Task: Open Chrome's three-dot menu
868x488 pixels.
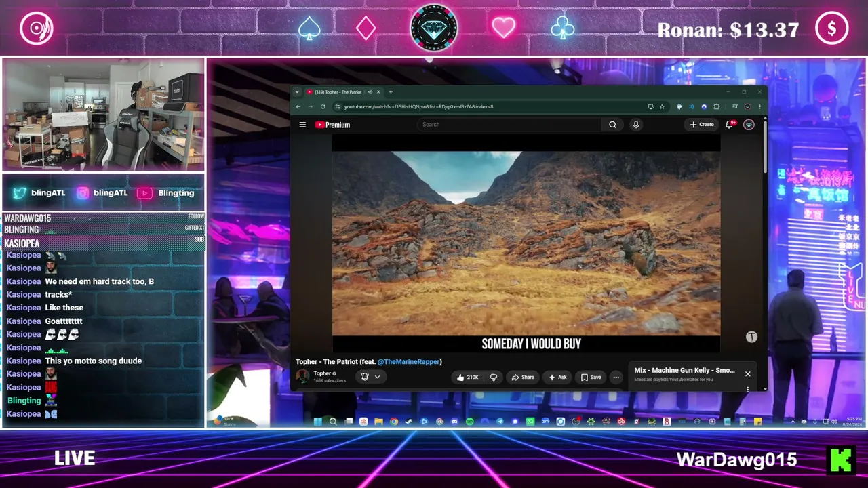Action: [x=759, y=106]
